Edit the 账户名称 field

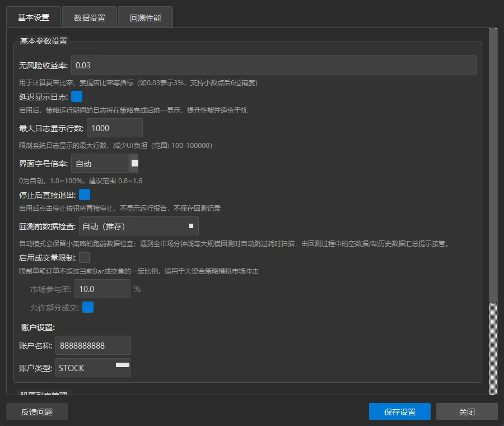(x=93, y=345)
